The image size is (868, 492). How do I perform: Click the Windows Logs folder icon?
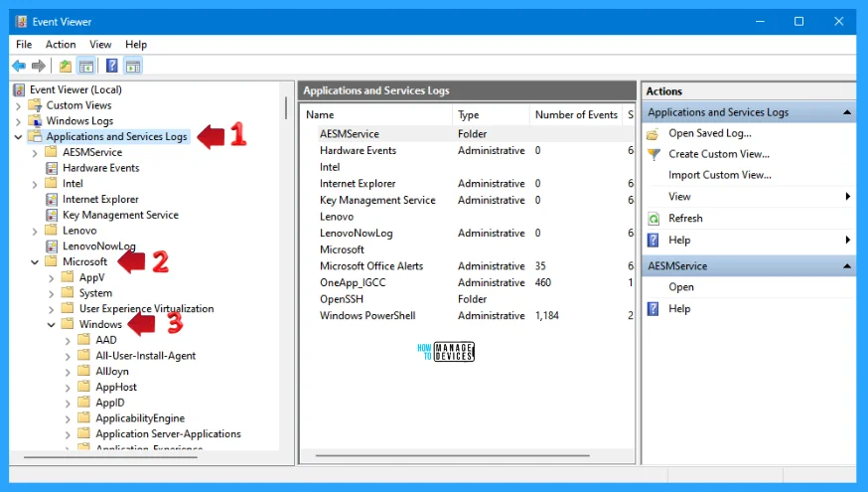(x=35, y=121)
